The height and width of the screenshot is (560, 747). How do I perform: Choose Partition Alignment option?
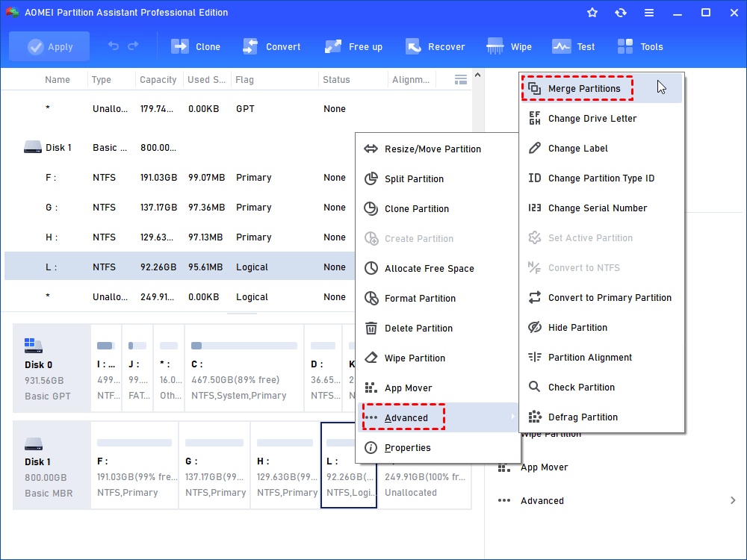(x=601, y=357)
